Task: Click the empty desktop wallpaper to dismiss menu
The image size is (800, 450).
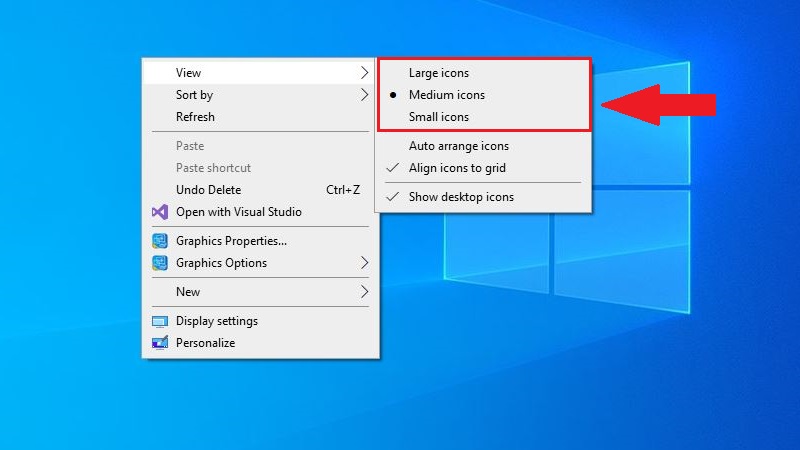Action: point(650,380)
